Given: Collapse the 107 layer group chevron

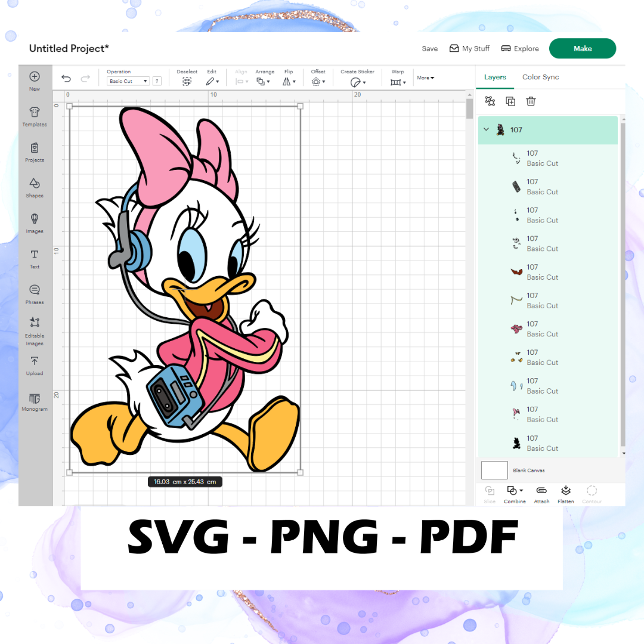Looking at the screenshot, I should (x=487, y=129).
